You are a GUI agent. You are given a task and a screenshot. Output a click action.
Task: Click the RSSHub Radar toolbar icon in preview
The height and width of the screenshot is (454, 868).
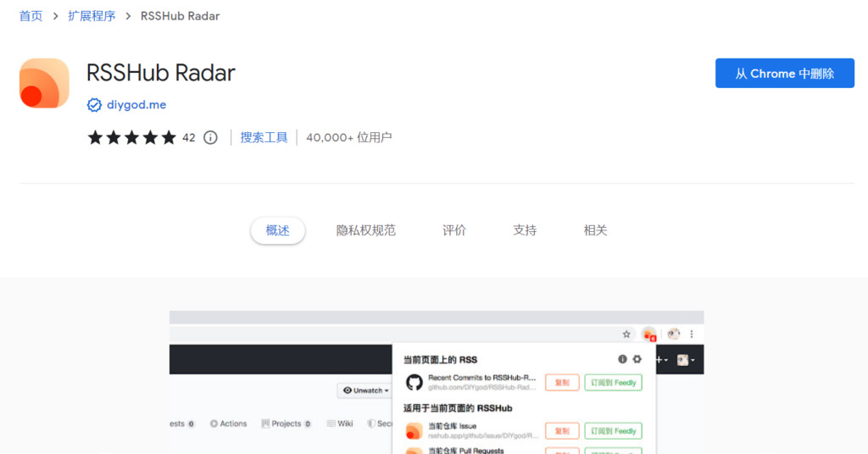pyautogui.click(x=649, y=334)
